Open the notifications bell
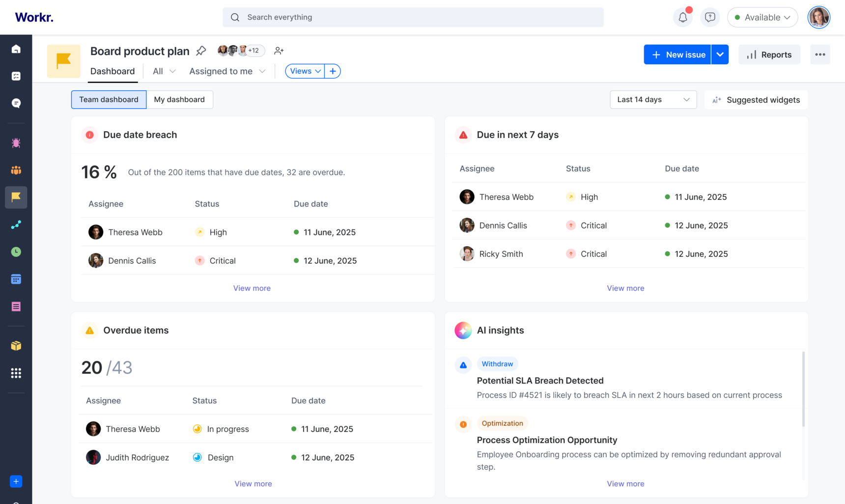The image size is (845, 504). (682, 18)
